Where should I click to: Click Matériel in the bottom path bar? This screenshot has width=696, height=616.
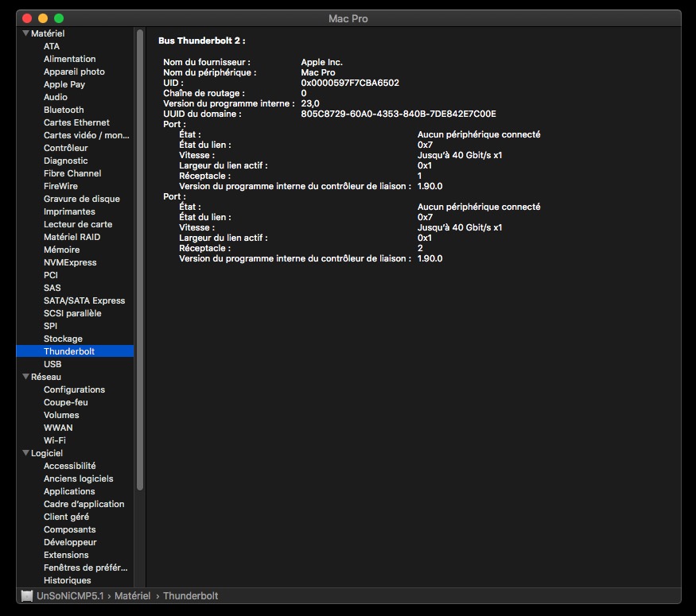point(132,595)
